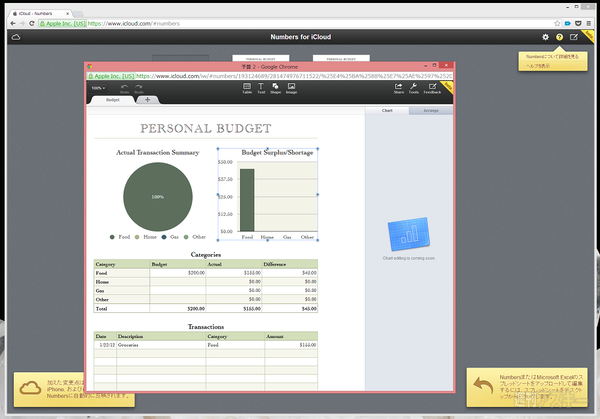Go forward in the main Chrome window
The image size is (600, 419).
[x=22, y=24]
